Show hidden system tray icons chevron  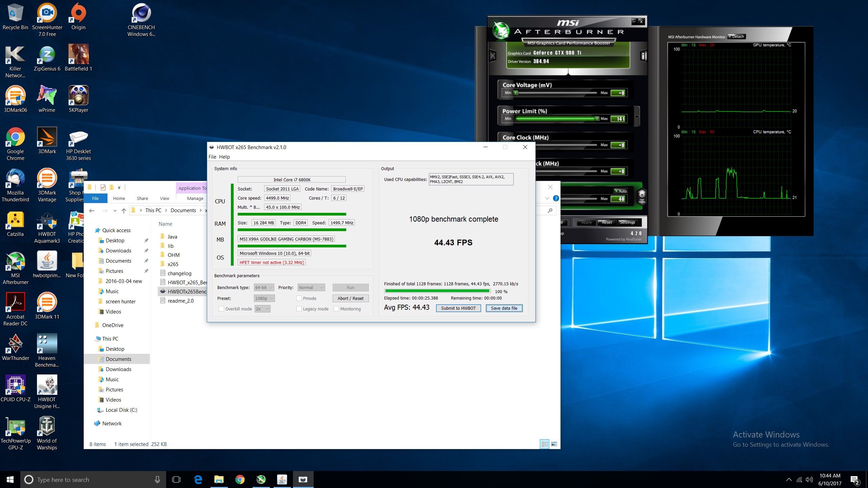[789, 480]
